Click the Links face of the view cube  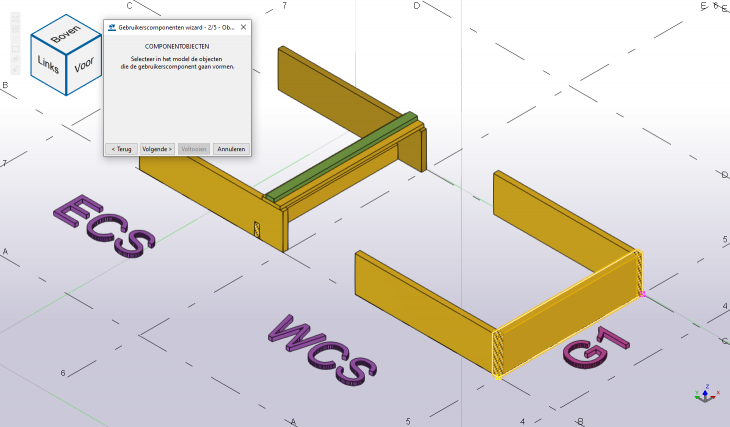click(48, 64)
